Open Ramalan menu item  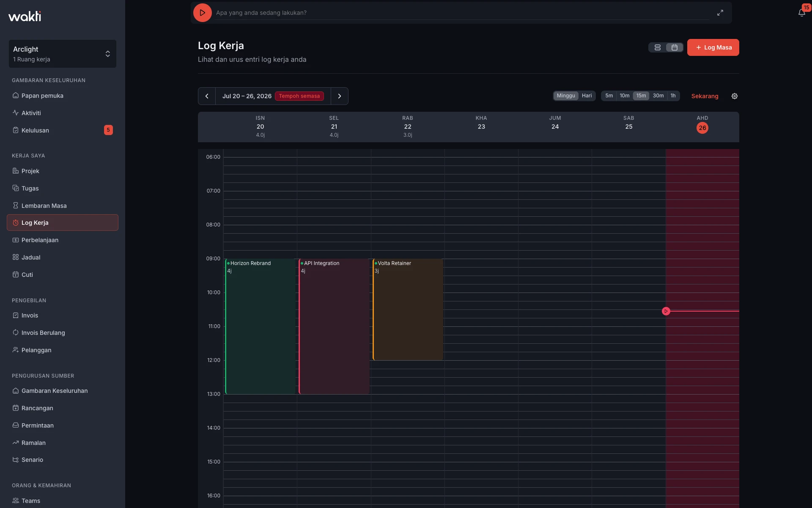coord(63,443)
